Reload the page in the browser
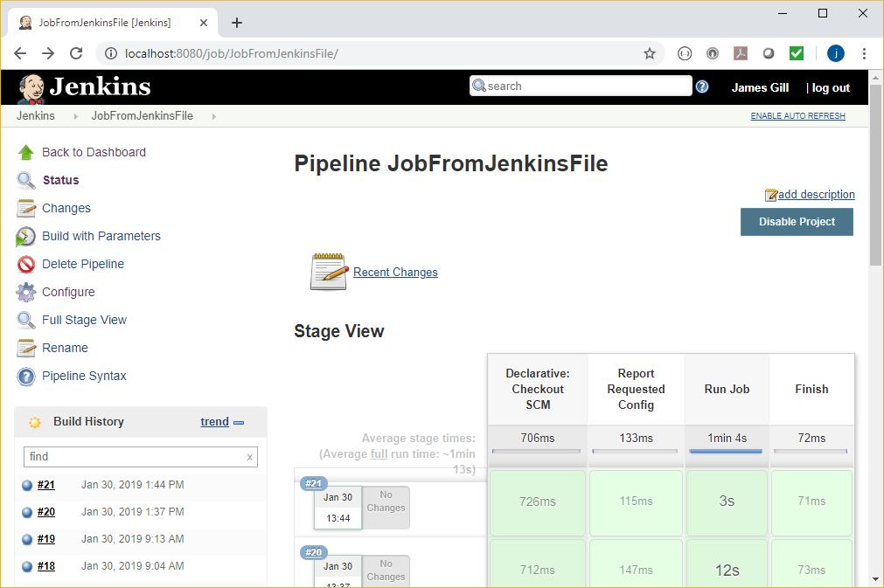This screenshot has width=884, height=588. click(x=76, y=53)
